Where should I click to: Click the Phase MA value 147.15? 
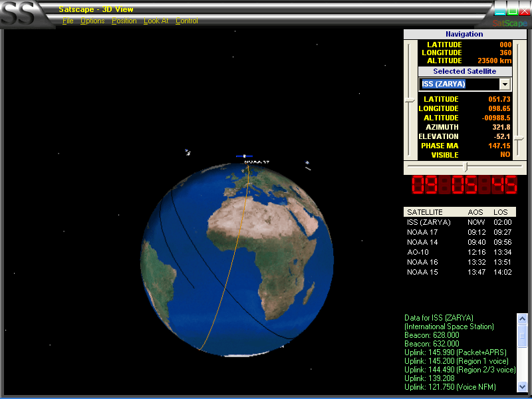pyautogui.click(x=499, y=146)
